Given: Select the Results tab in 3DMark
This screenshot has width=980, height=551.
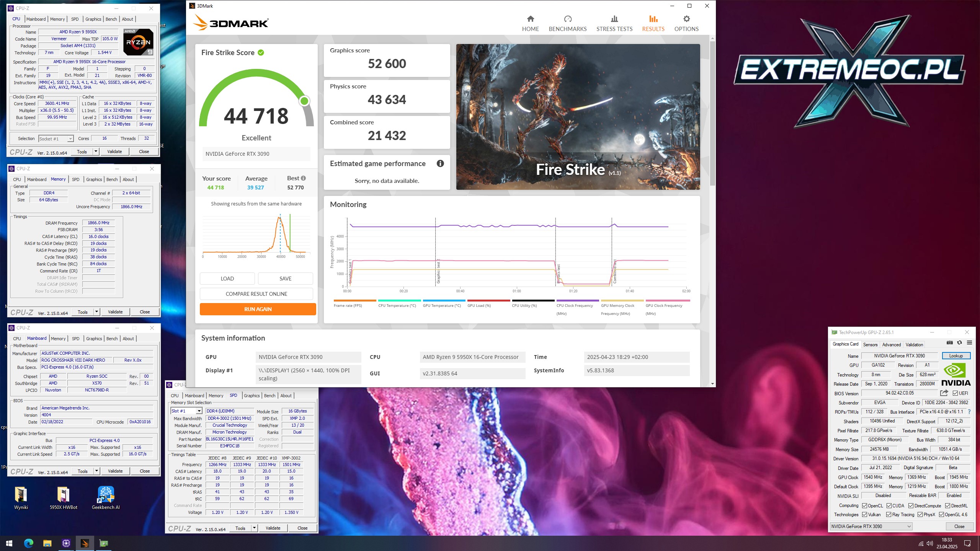Looking at the screenshot, I should tap(653, 23).
